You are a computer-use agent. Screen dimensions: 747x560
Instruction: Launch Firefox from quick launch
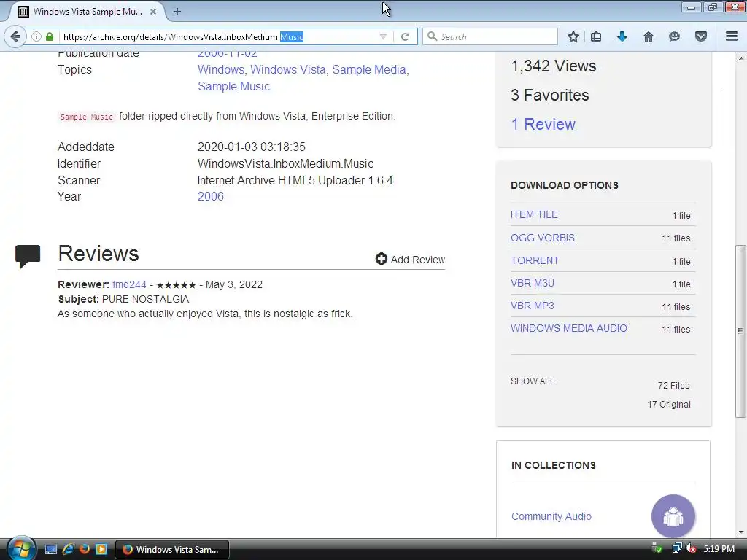85,550
